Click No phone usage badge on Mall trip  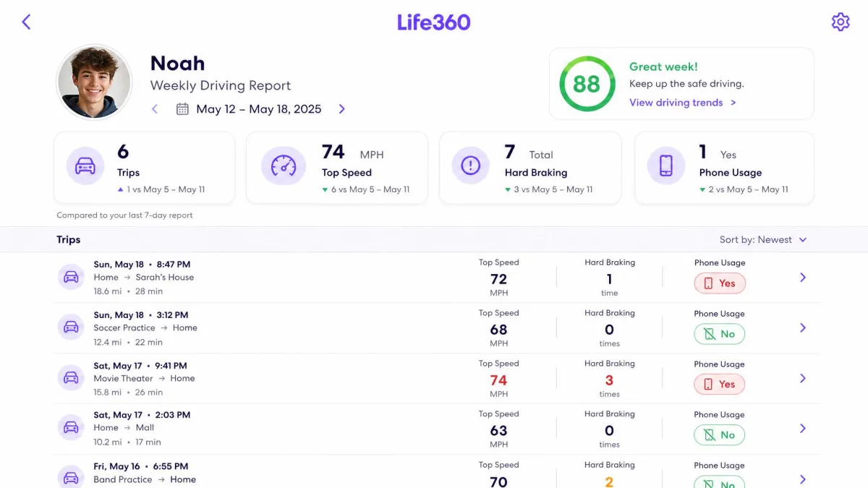(x=720, y=435)
